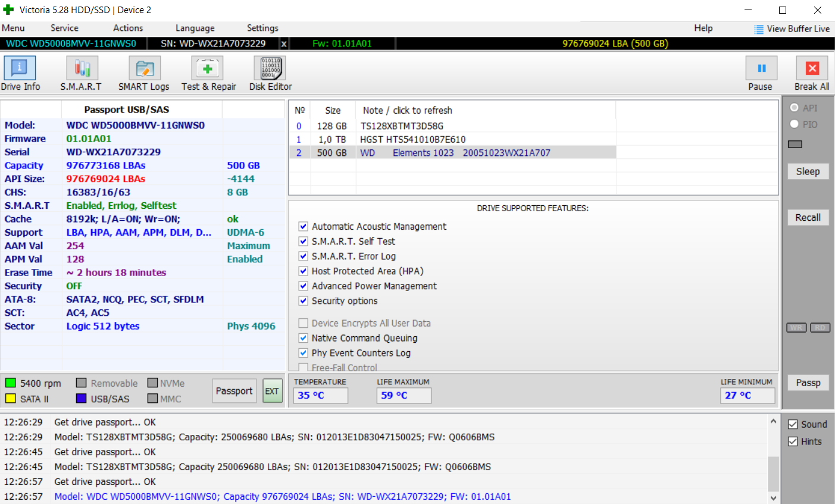Toggle Host Protected Area (HPA) checkbox
Viewport: 835px width, 504px height.
coord(304,271)
